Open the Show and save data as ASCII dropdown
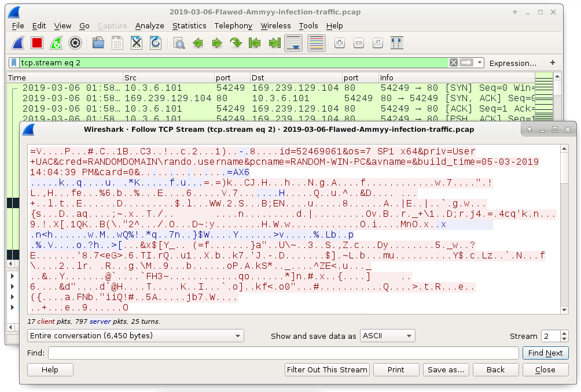The image size is (581, 392). pos(388,336)
